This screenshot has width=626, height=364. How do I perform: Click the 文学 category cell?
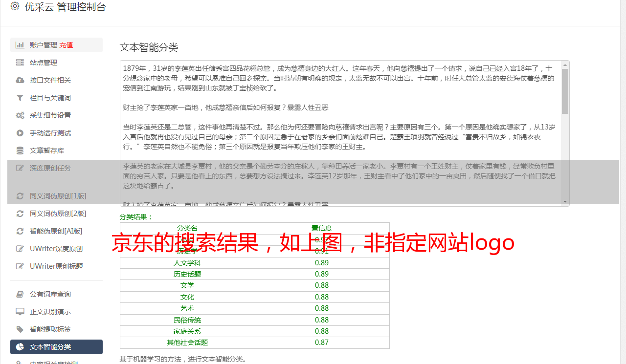[x=187, y=285]
